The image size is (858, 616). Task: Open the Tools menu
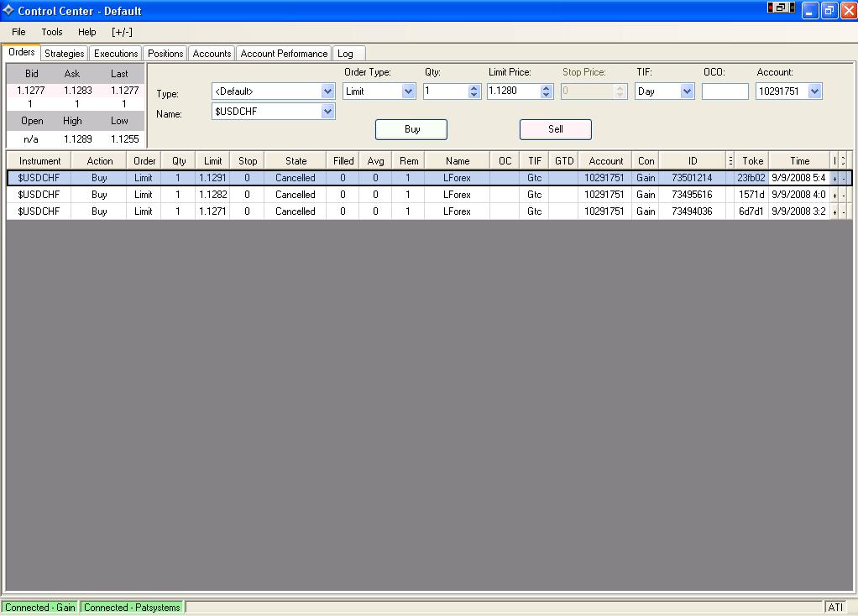coord(52,32)
